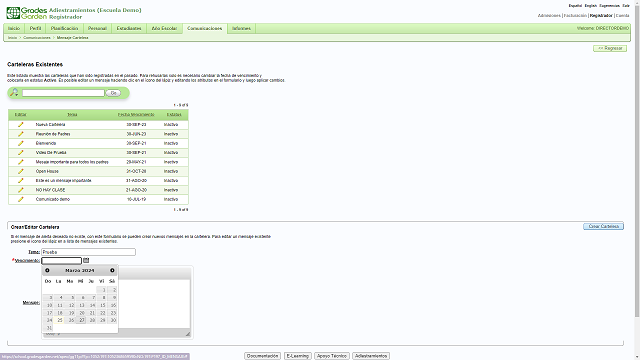Edit the Bienvenida message via pencil icon
The height and width of the screenshot is (360, 640).
pos(20,143)
